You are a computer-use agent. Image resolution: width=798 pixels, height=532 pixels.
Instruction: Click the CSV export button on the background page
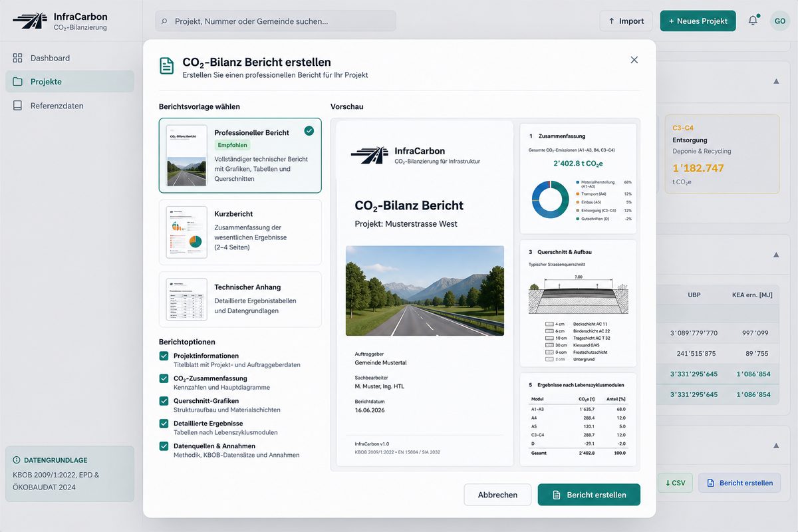(x=675, y=483)
